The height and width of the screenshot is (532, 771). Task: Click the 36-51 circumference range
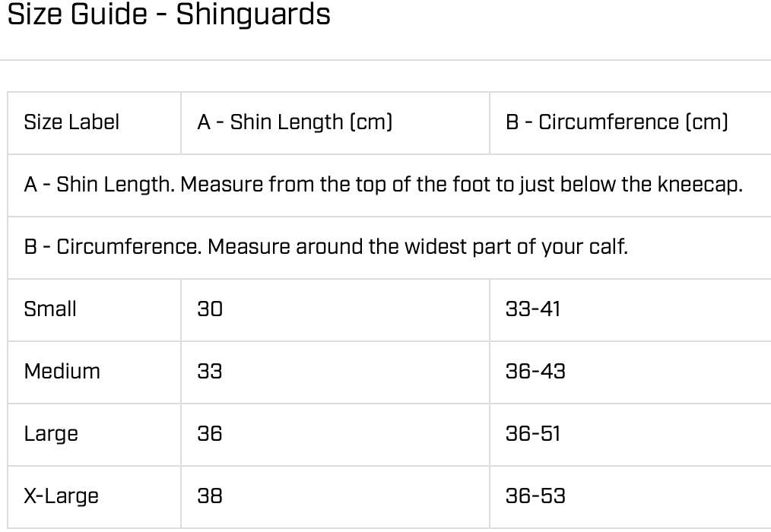(x=532, y=434)
